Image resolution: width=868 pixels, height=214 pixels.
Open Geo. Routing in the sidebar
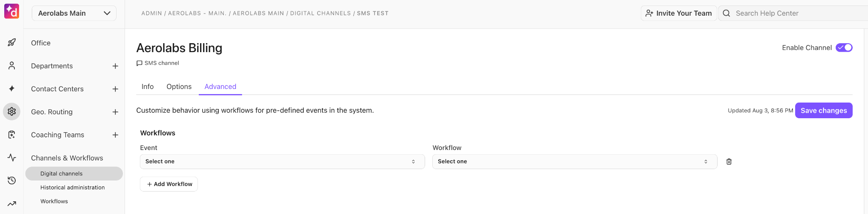[52, 112]
